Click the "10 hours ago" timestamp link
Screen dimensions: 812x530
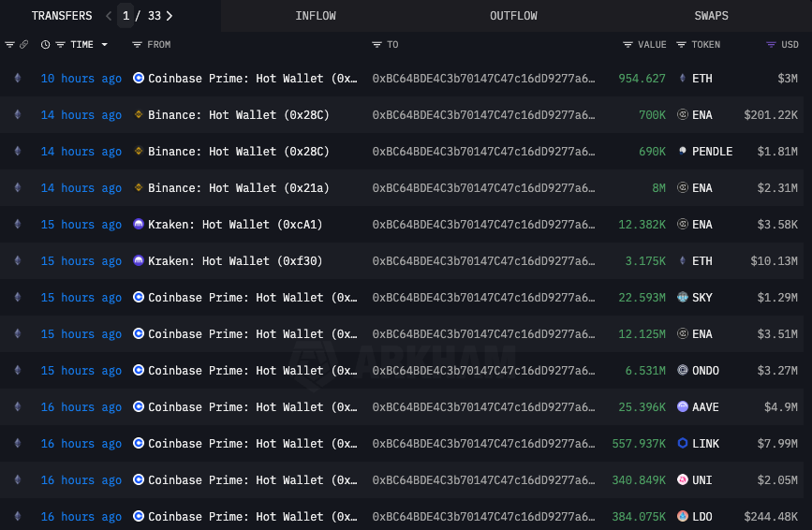tap(81, 79)
